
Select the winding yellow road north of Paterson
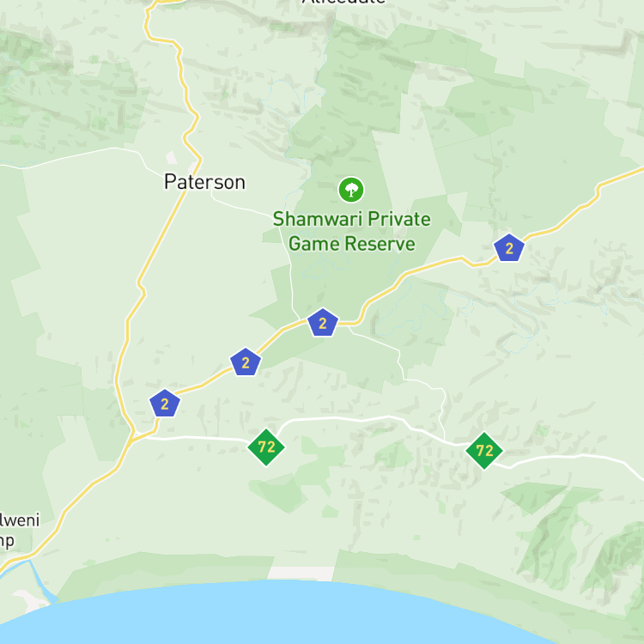click(x=180, y=82)
